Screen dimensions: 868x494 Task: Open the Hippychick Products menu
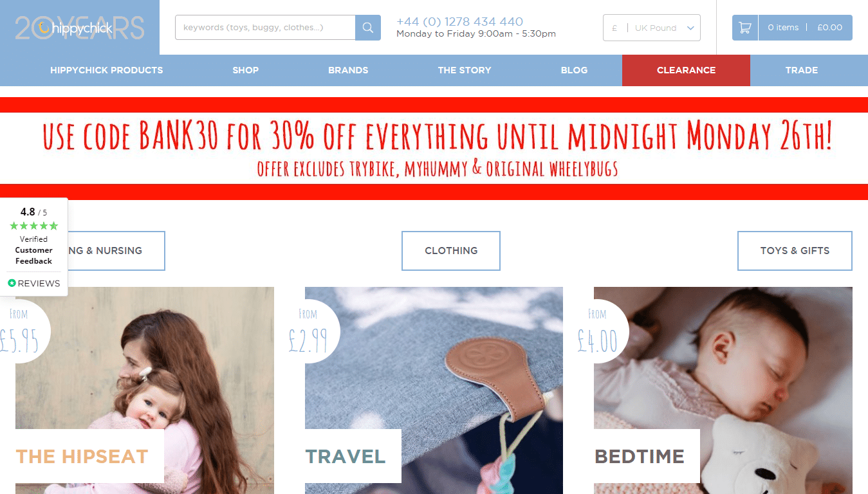point(107,70)
